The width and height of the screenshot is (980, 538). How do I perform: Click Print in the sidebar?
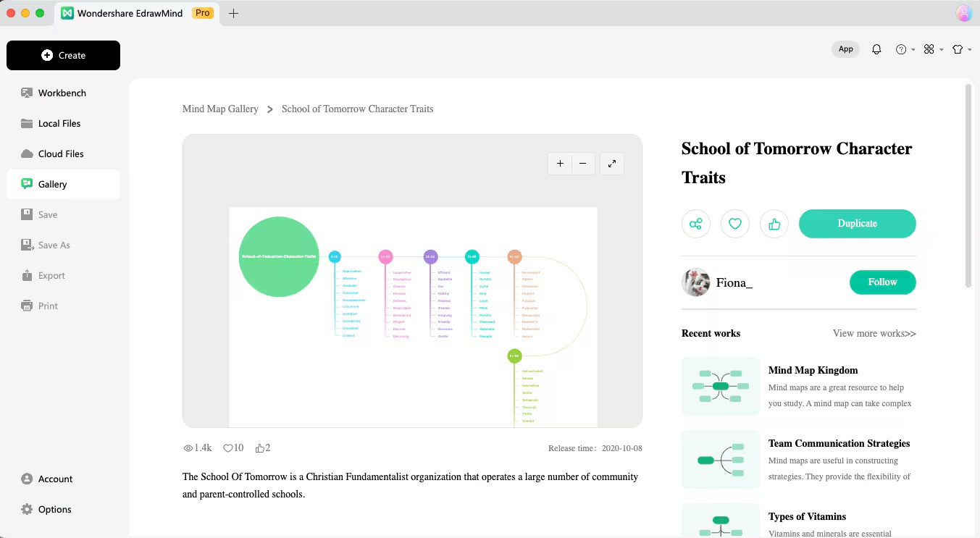tap(63, 306)
